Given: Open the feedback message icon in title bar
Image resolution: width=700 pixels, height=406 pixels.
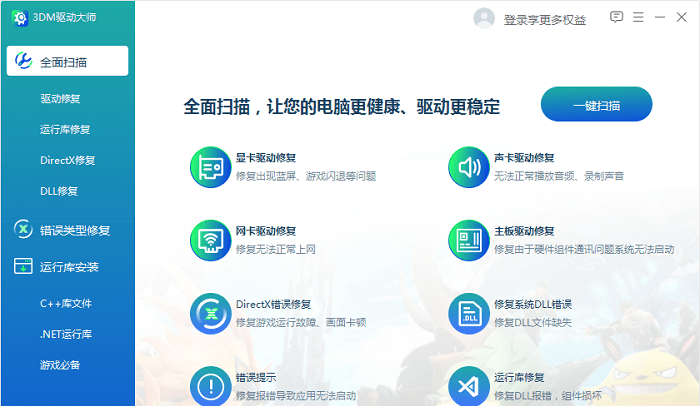Looking at the screenshot, I should [616, 17].
